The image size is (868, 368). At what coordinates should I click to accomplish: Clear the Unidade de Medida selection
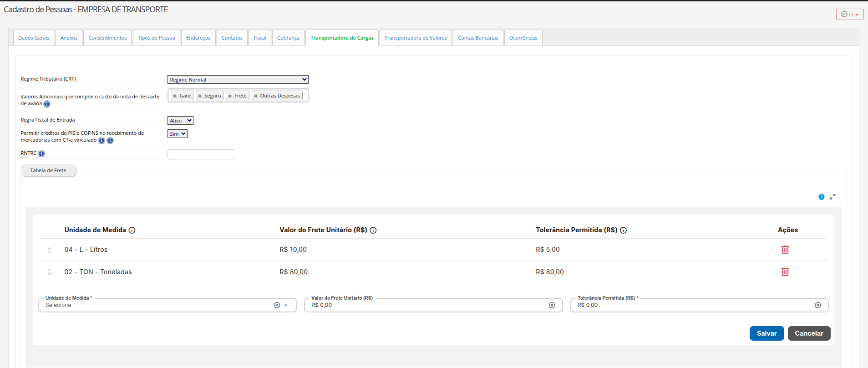[x=277, y=305]
